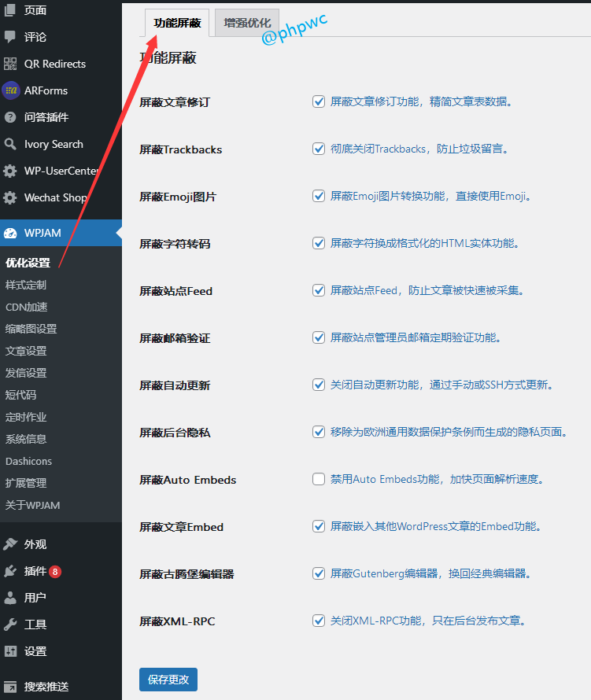This screenshot has width=591, height=700.
Task: Click the 禁用Auto Embeds功能 description label
Action: coord(438,479)
